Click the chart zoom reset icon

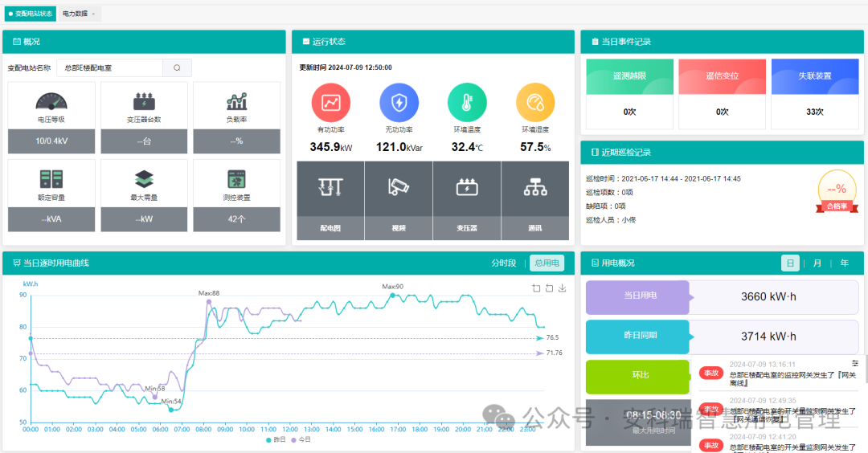tap(549, 288)
